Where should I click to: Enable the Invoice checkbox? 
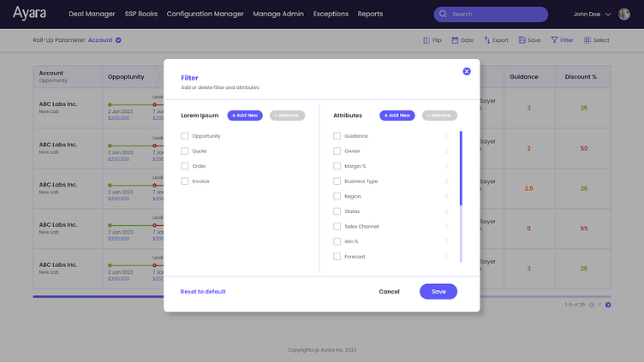(185, 181)
